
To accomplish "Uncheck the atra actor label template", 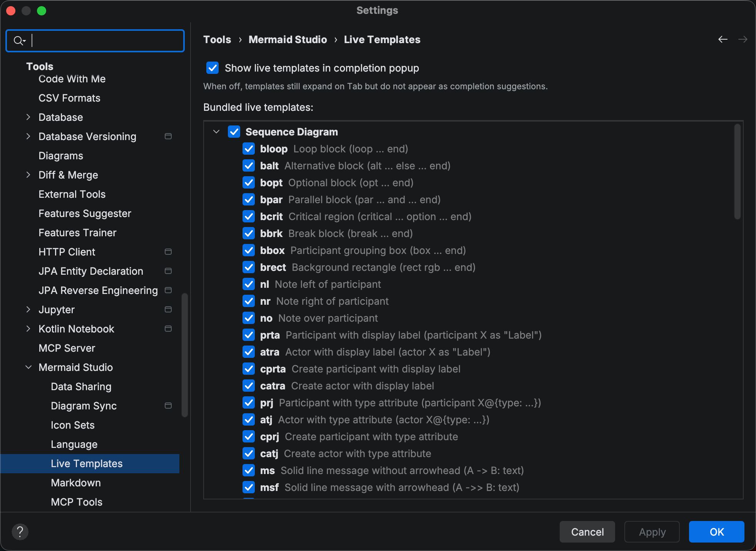I will click(x=249, y=352).
